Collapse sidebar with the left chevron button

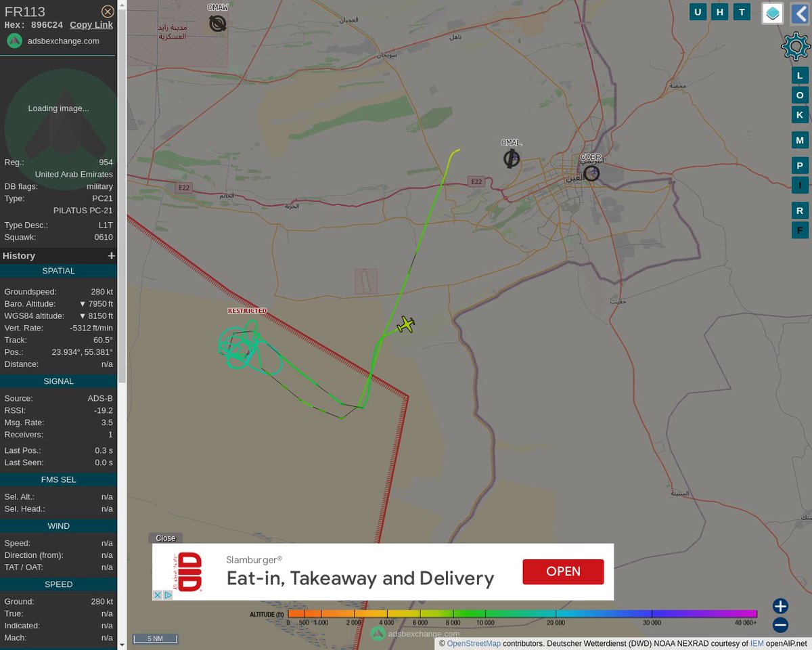coord(801,13)
